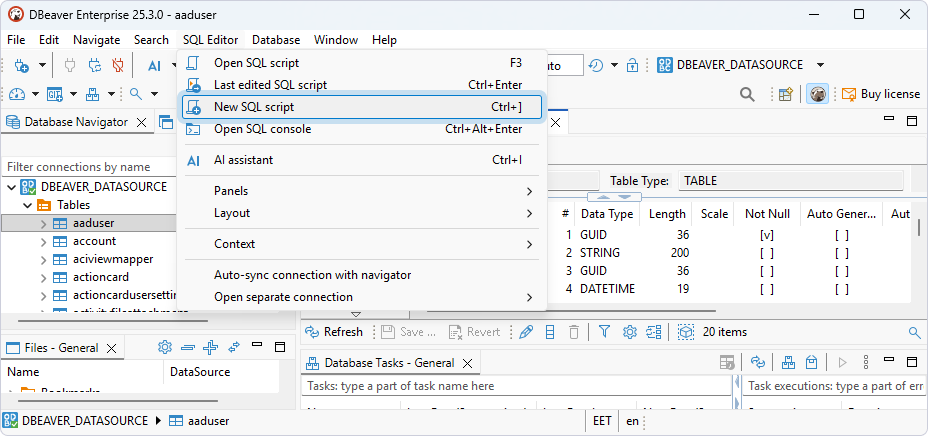Click the transaction log clock icon
928x436 pixels.
click(x=596, y=65)
